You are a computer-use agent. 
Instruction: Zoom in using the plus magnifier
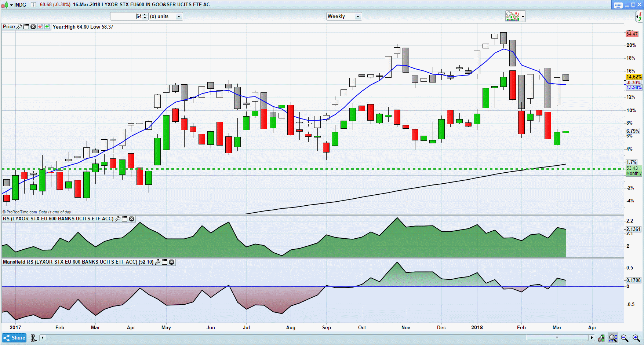(x=636, y=338)
